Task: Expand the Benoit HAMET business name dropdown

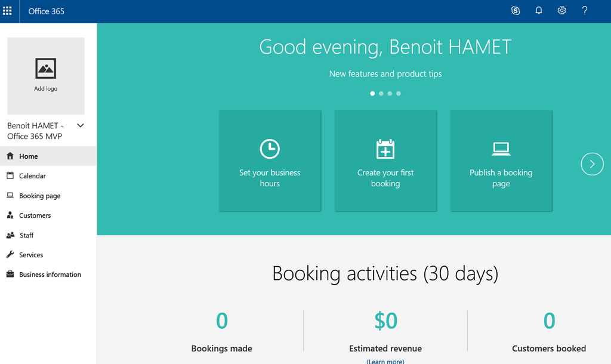Action: coord(81,126)
